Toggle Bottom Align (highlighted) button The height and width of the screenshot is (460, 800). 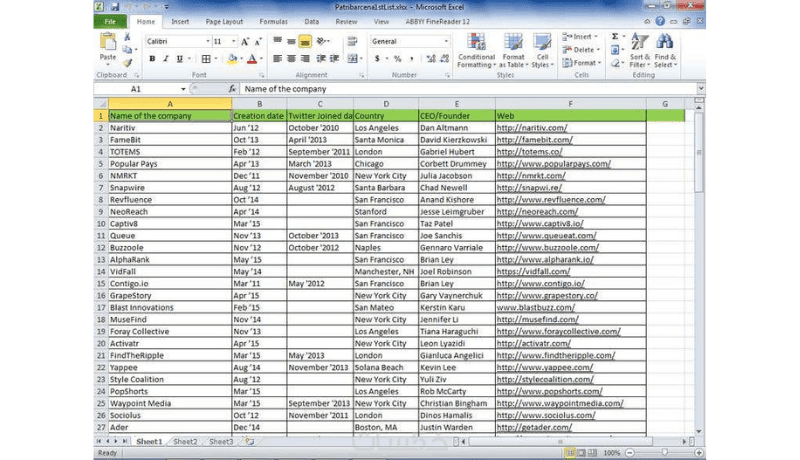point(305,41)
